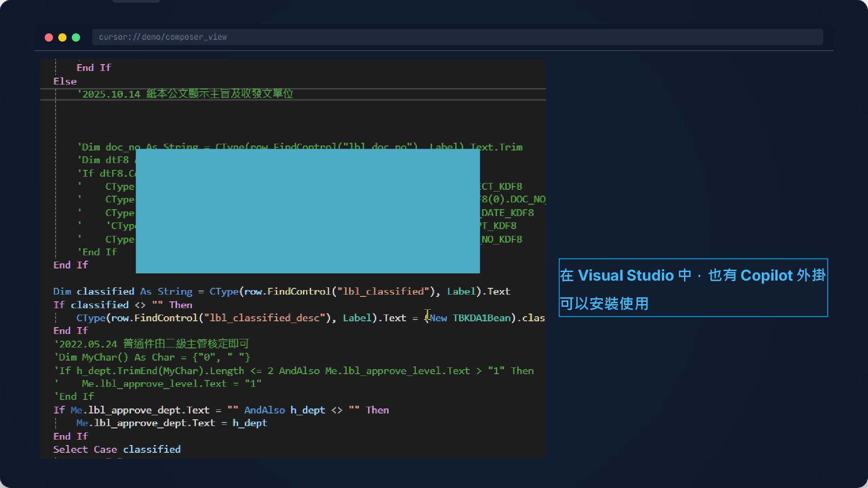Click the Select Case classified line
This screenshot has width=868, height=488.
117,450
